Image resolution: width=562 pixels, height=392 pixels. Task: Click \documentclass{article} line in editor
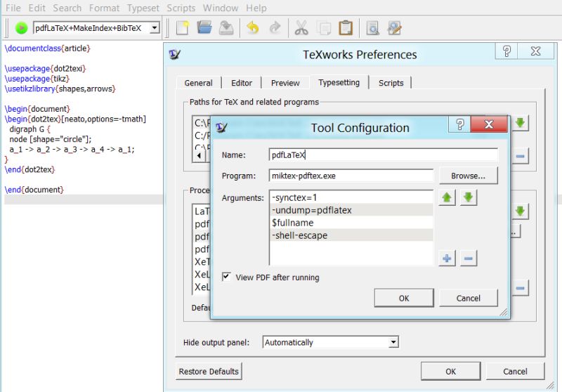47,48
